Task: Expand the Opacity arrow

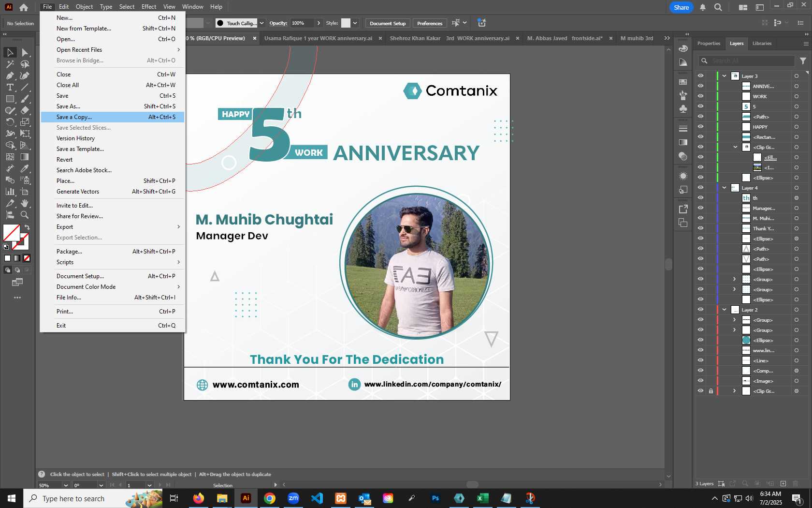Action: pyautogui.click(x=319, y=23)
